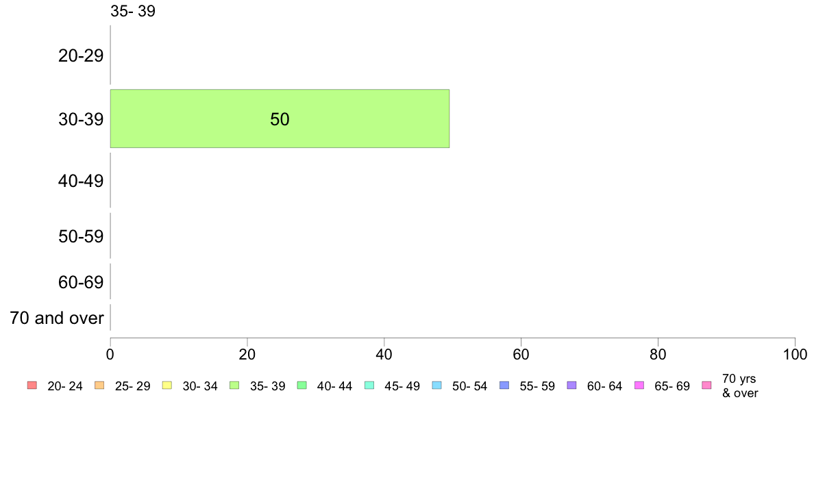Click the 40- 44 green legend swatch
The height and width of the screenshot is (504, 814).
[302, 385]
